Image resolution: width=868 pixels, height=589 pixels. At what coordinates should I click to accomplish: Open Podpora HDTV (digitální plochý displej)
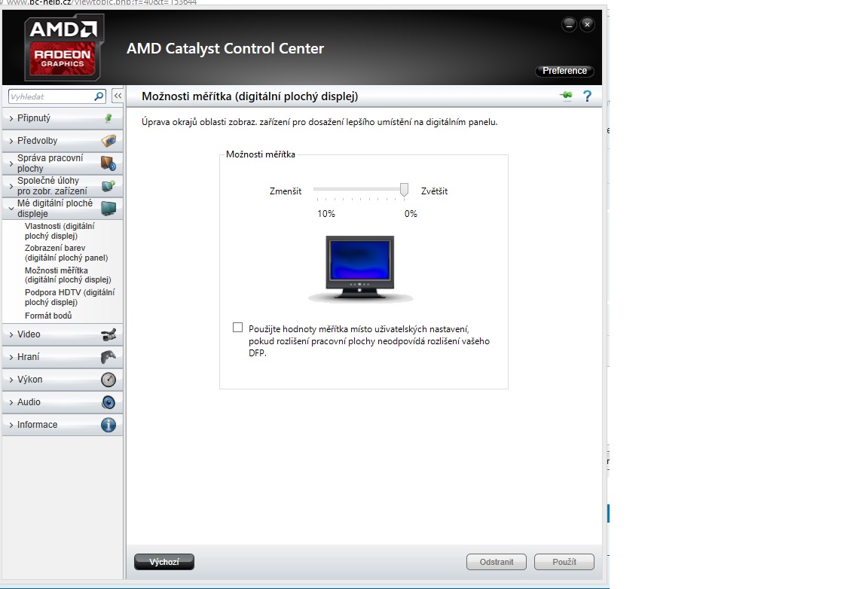70,298
